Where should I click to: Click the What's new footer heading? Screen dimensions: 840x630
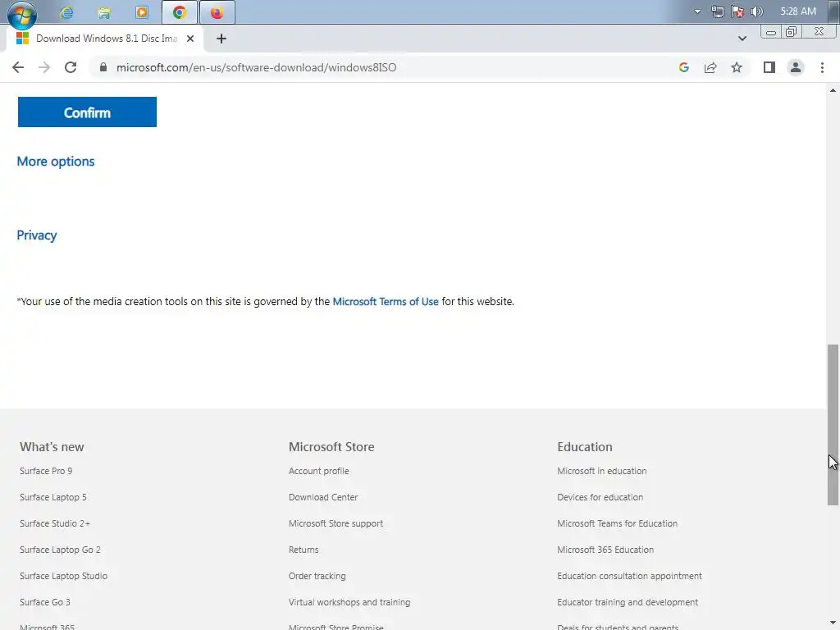pos(52,447)
